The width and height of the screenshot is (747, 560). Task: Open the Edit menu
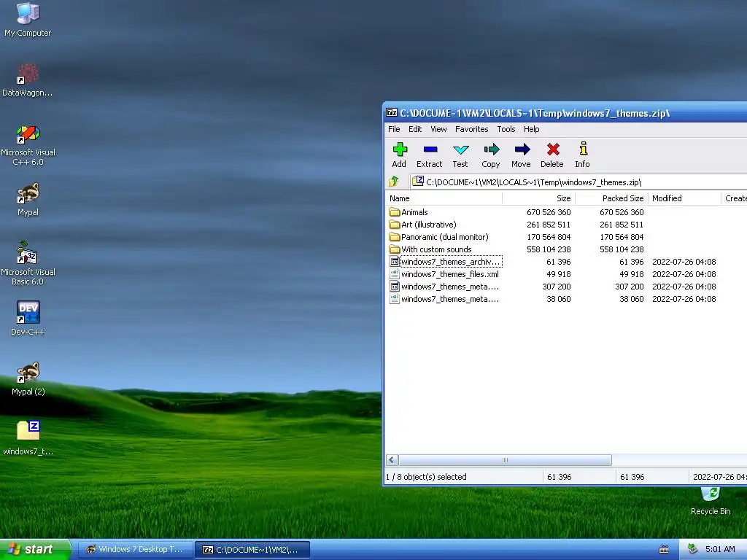coord(415,129)
